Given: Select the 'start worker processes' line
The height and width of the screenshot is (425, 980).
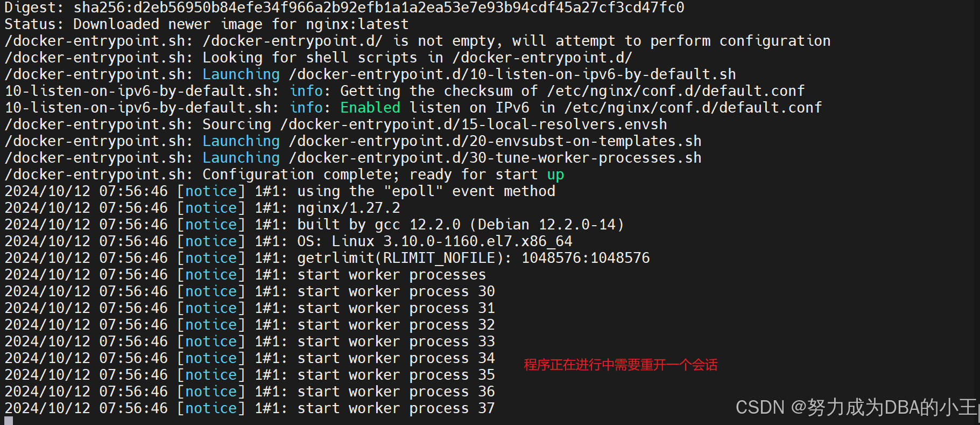Looking at the screenshot, I should (245, 275).
